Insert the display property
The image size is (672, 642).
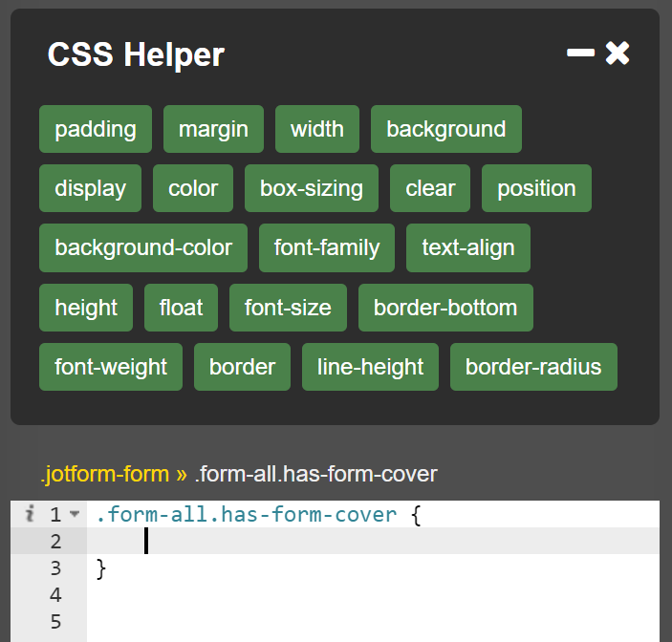point(90,188)
